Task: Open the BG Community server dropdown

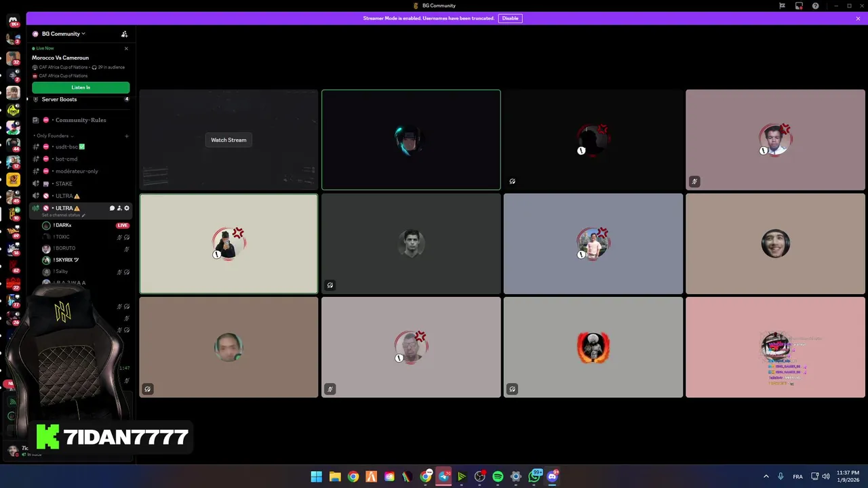Action: tap(64, 34)
